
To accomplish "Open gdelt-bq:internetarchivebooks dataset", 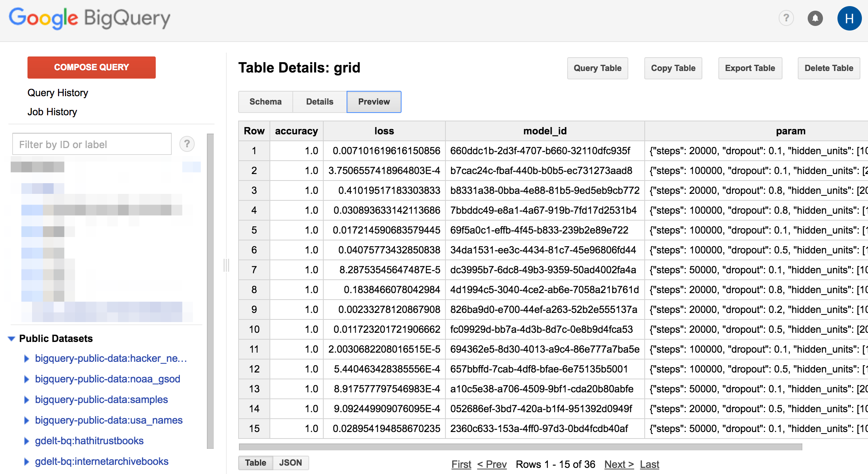I will point(102,461).
